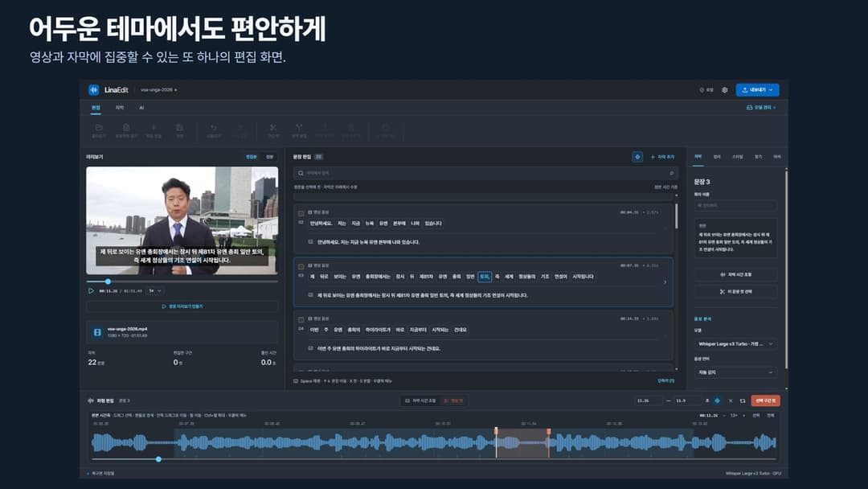Play the preview video
The image size is (868, 489).
pyautogui.click(x=92, y=290)
